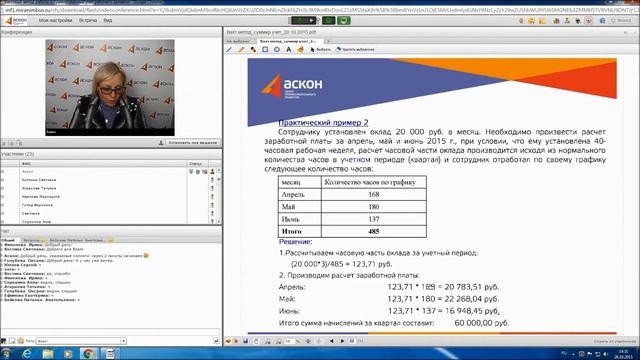
Task: Go to previous slide arrow
Action: point(331,341)
